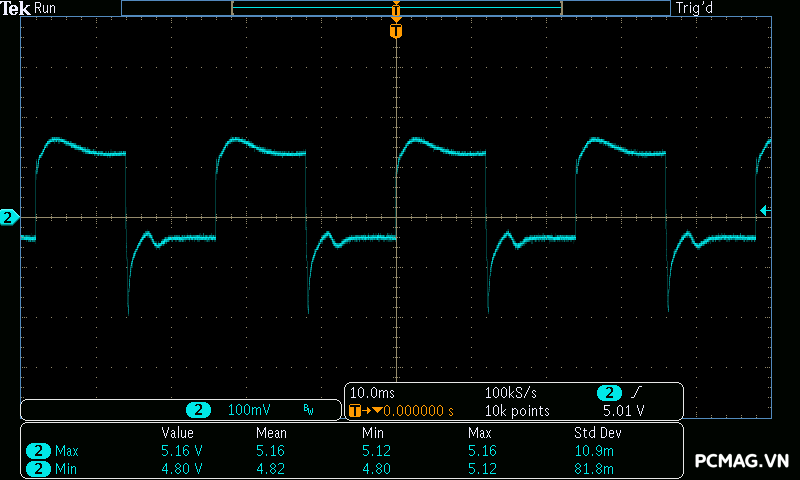Select the 100kS/s sample rate readout

[x=509, y=393]
